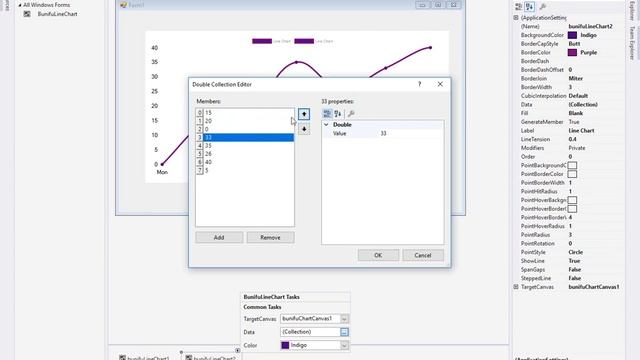Click PointHoverBorderColor empty swatch
The image size is (640, 360).
pos(572,209)
